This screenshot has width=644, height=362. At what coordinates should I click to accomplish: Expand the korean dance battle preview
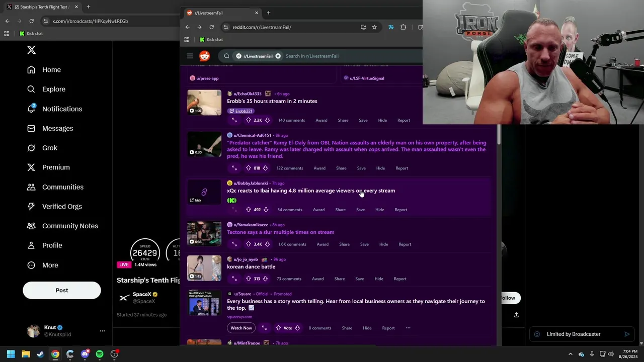234,279
